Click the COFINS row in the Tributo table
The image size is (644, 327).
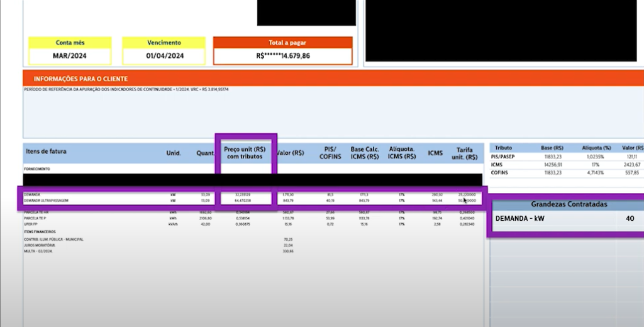tap(567, 173)
